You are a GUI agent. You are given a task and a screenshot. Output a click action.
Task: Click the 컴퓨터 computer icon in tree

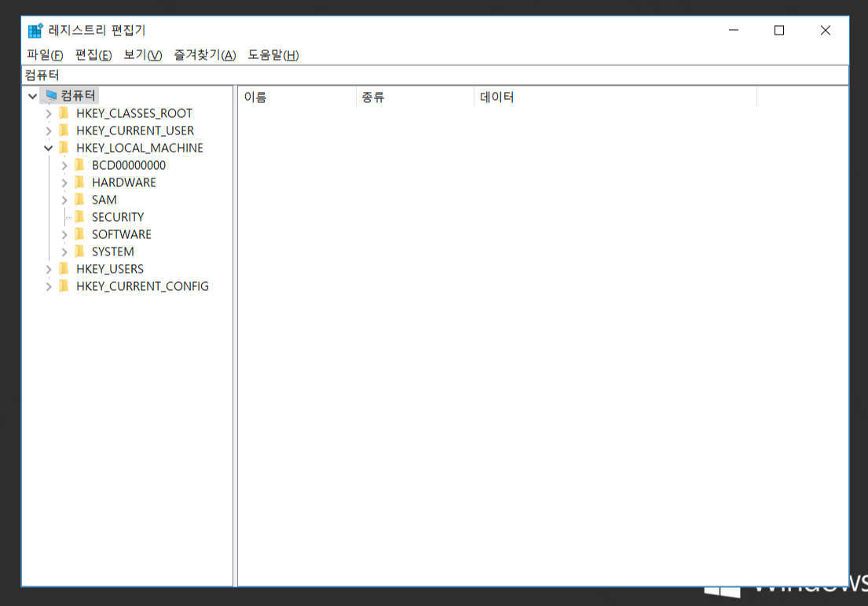(x=51, y=95)
